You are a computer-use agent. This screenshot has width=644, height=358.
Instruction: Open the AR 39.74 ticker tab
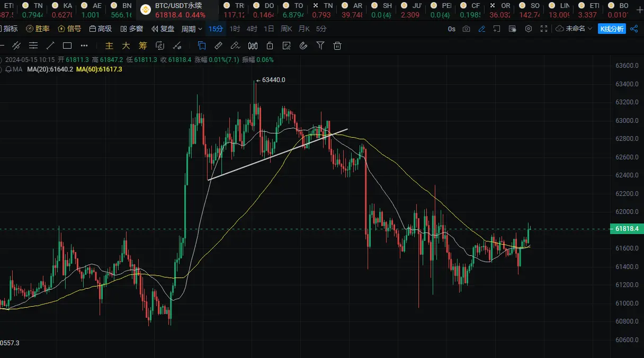tap(353, 10)
